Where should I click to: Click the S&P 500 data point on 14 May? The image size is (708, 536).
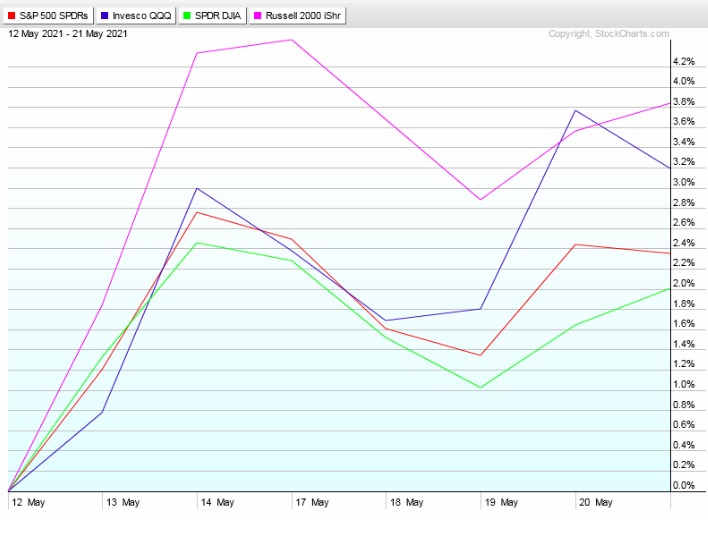tap(197, 212)
